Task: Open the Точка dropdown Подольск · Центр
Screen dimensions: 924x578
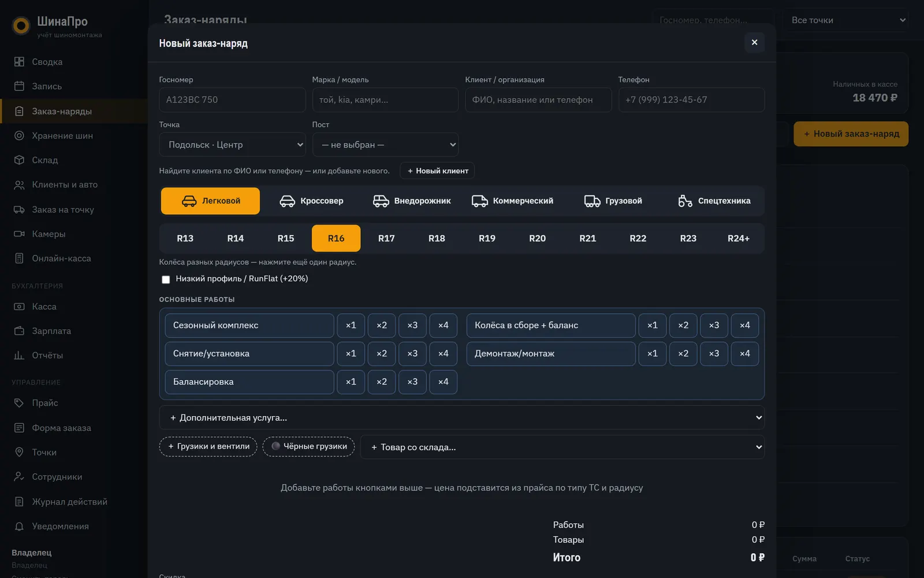Action: (x=232, y=144)
